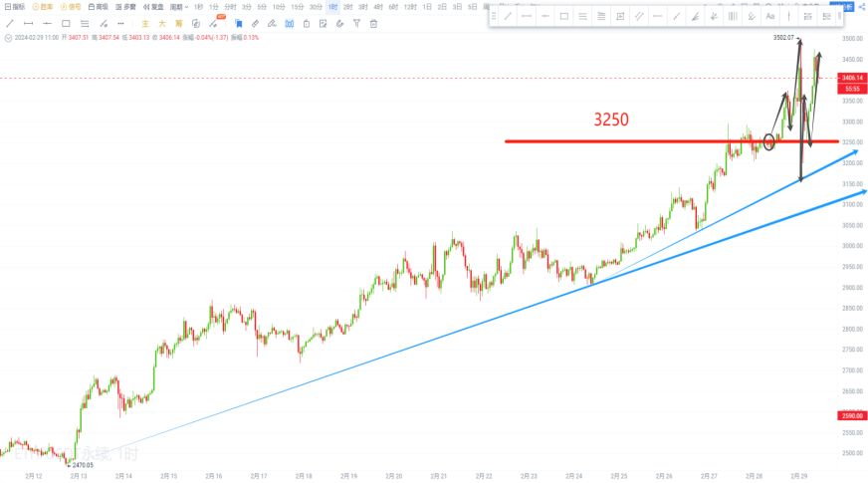Pick the horizontal segment tool in left toolbar

28,23
